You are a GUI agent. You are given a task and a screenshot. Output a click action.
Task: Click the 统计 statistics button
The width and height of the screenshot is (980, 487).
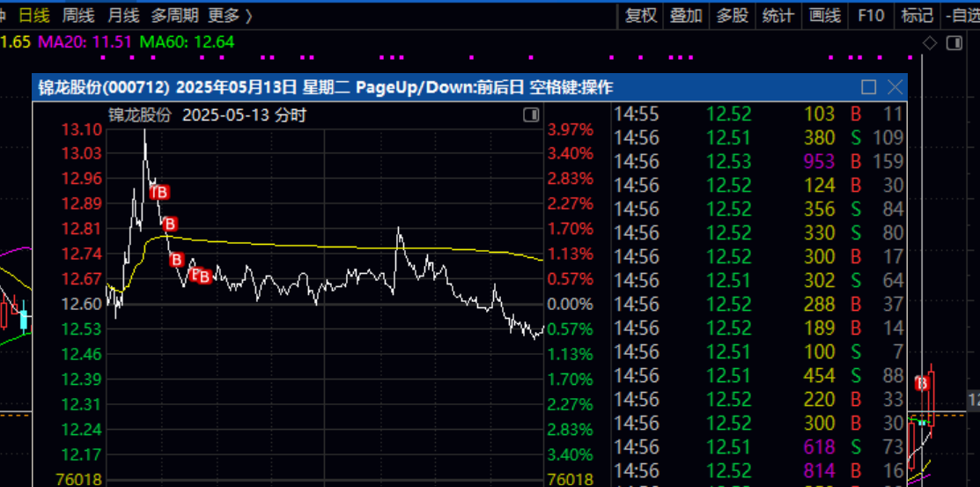point(778,16)
